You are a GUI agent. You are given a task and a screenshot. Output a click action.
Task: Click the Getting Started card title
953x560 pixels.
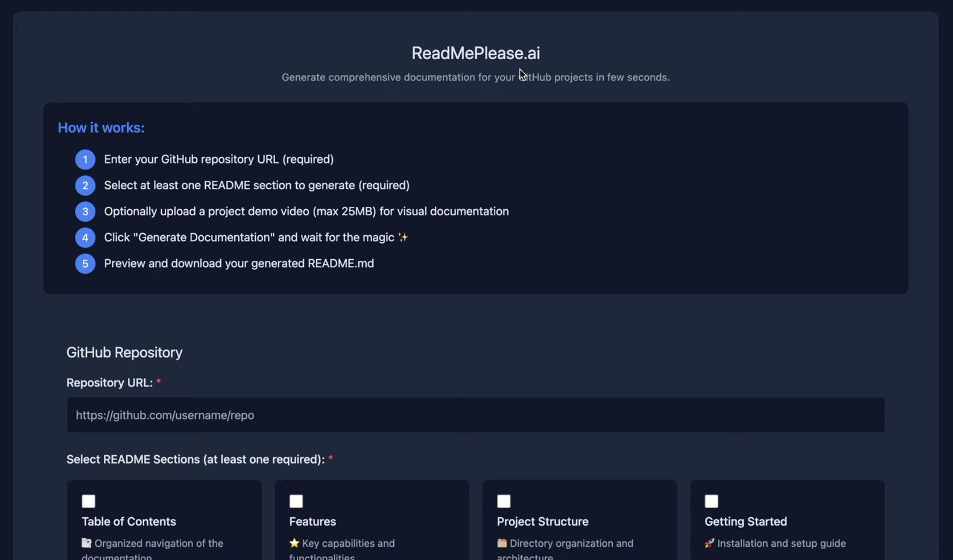[x=746, y=521]
